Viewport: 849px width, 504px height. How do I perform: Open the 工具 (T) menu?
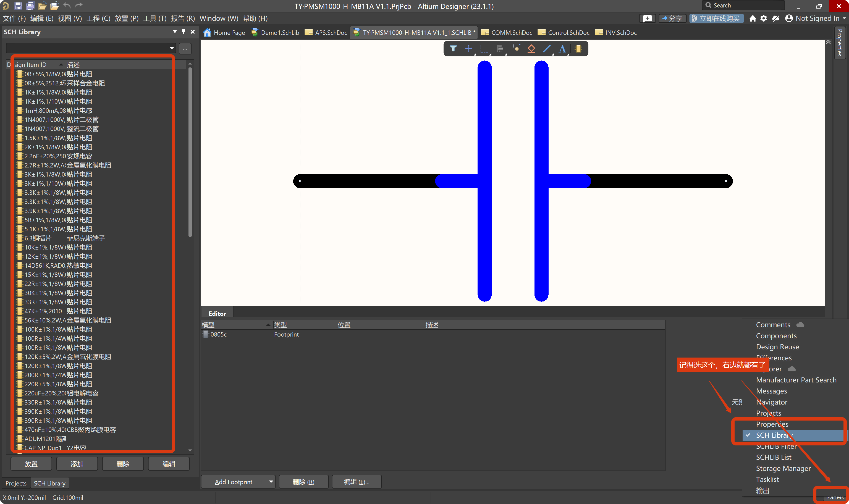point(154,18)
